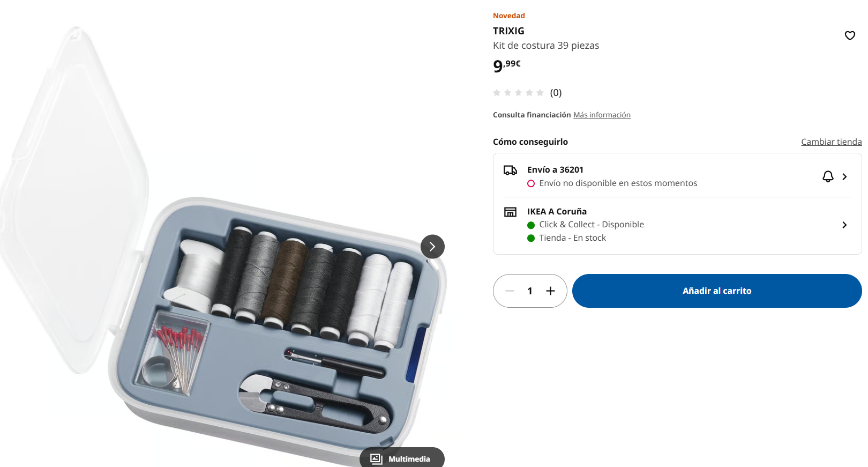868x467 pixels.
Task: Click the IKEA store building icon
Action: (x=510, y=212)
